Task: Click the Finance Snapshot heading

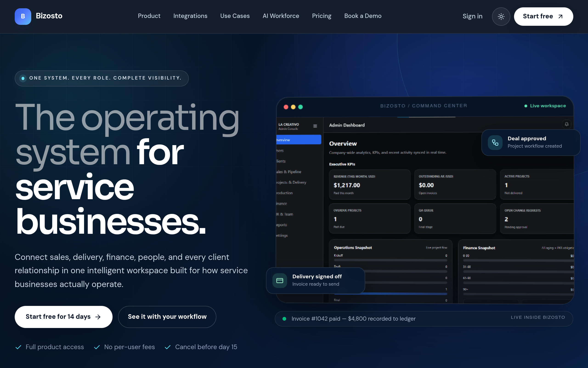Action: (x=479, y=248)
